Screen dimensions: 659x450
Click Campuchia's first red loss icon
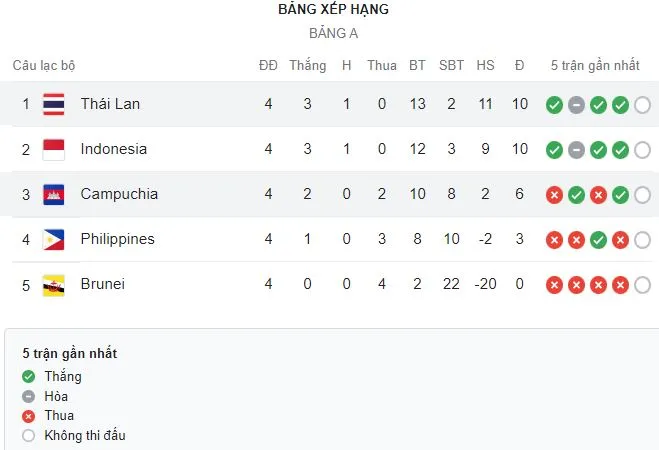click(554, 195)
